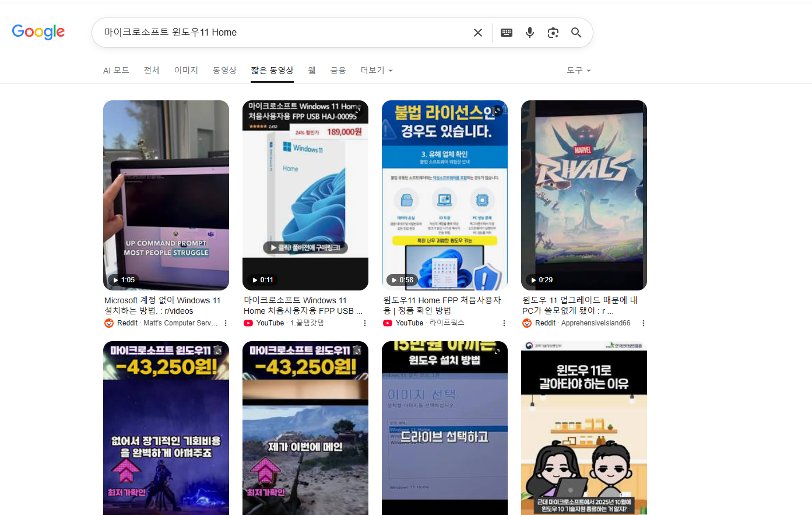Open more options for Matt's Computer Serv result
The image size is (812, 515).
[x=226, y=323]
